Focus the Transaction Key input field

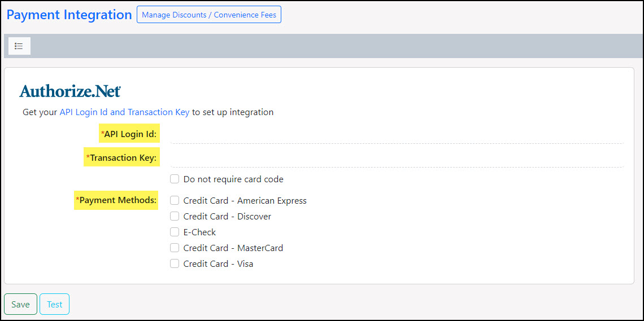[397, 158]
